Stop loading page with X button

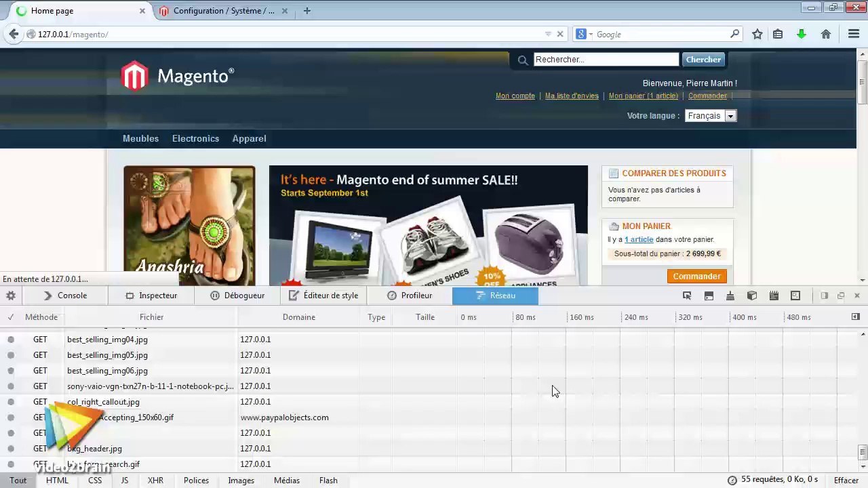pyautogui.click(x=560, y=34)
